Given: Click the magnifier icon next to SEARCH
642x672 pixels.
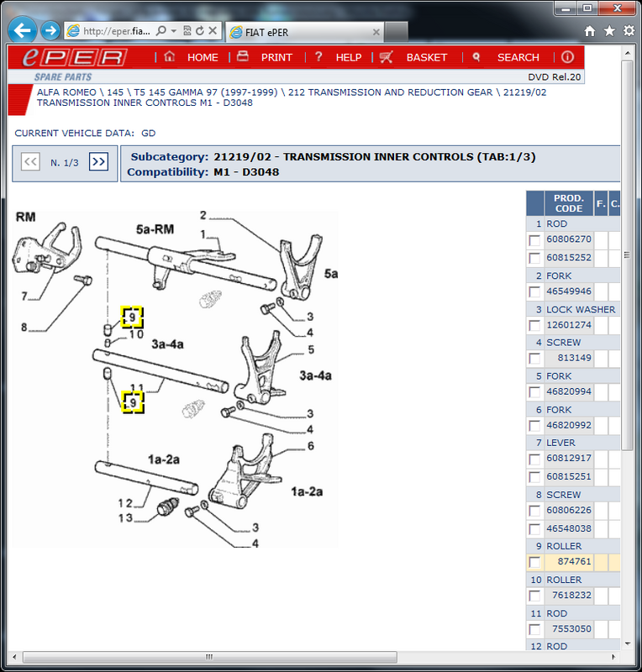Looking at the screenshot, I should point(476,57).
